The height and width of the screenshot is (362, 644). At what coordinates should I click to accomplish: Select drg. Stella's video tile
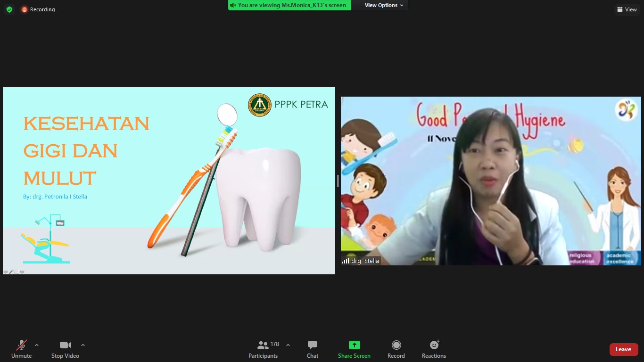[490, 181]
